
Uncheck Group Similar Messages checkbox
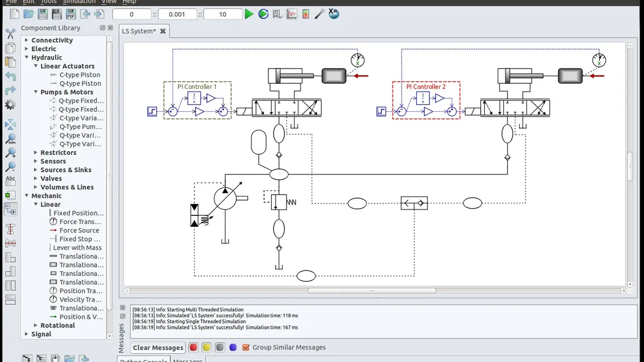pos(246,347)
